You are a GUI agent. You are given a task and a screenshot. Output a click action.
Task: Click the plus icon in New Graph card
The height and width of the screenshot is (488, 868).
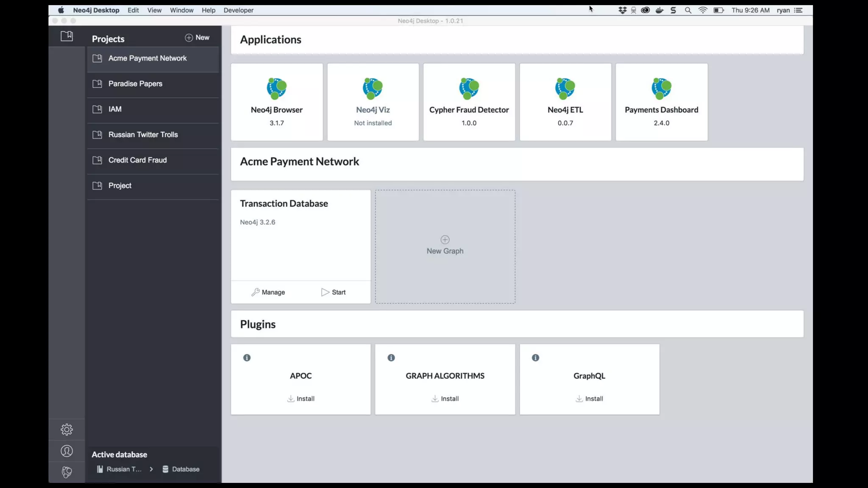point(445,240)
